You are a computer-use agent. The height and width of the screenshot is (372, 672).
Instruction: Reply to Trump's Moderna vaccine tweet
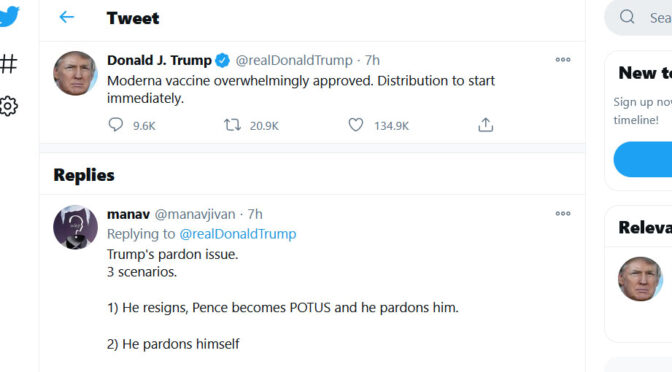pos(115,125)
